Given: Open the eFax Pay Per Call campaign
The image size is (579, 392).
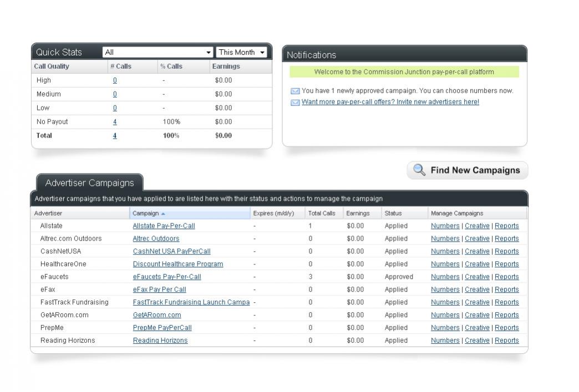Looking at the screenshot, I should [x=160, y=289].
